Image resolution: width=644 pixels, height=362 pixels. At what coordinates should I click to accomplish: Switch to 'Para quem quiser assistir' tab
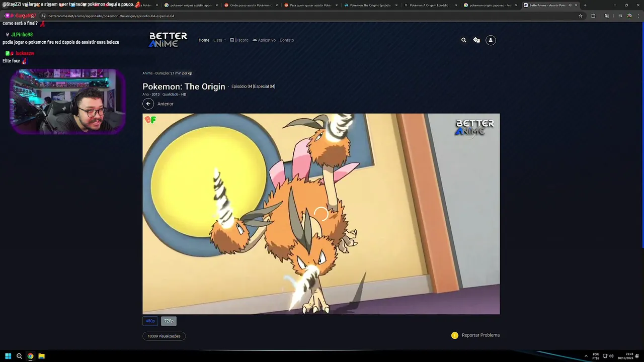(x=310, y=5)
